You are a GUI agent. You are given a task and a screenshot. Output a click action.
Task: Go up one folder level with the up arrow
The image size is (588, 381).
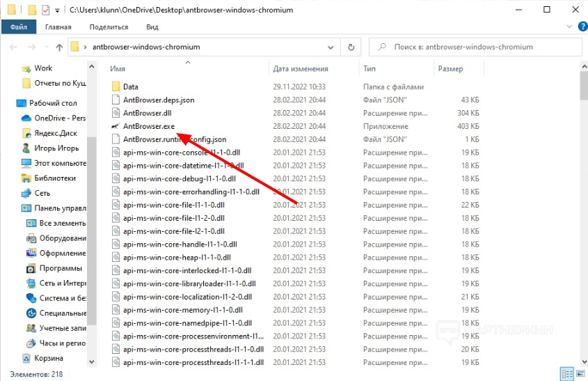[59, 47]
